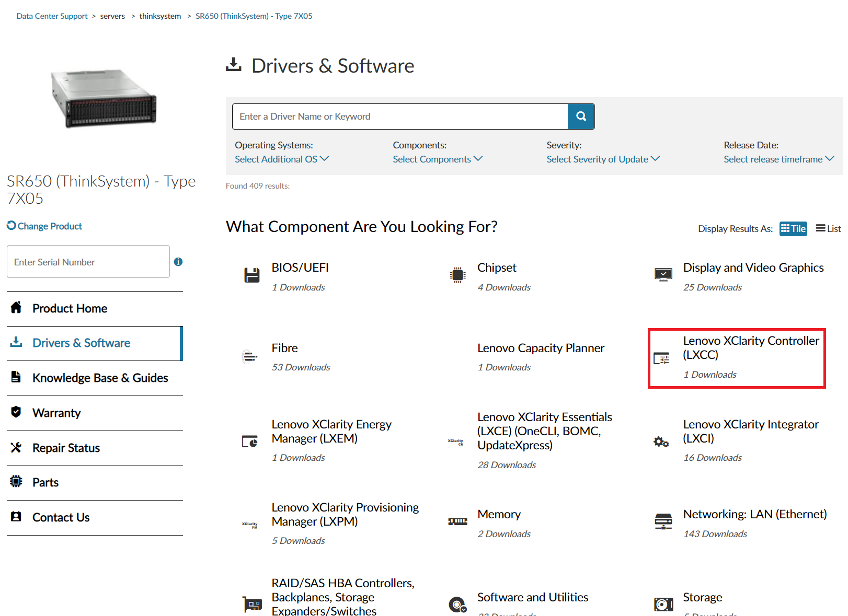848x616 pixels.
Task: Click the Change Product link
Action: click(x=44, y=226)
